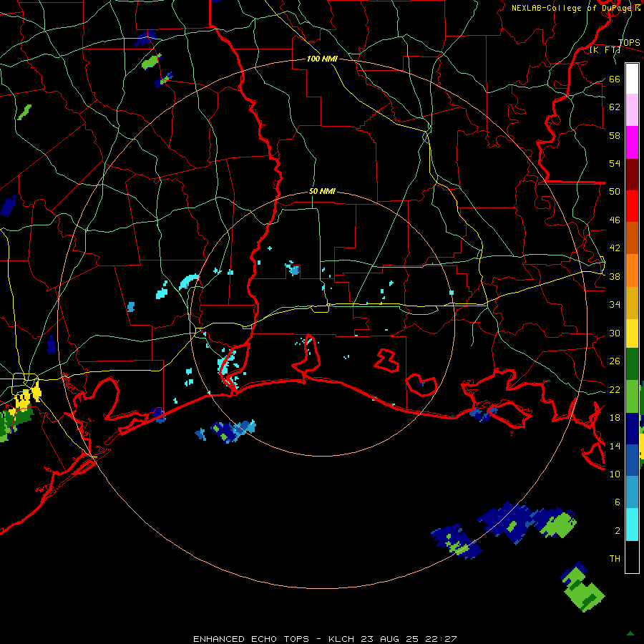Click the small green triangle in the bottom corner
644x644 pixels.
click(x=630, y=633)
